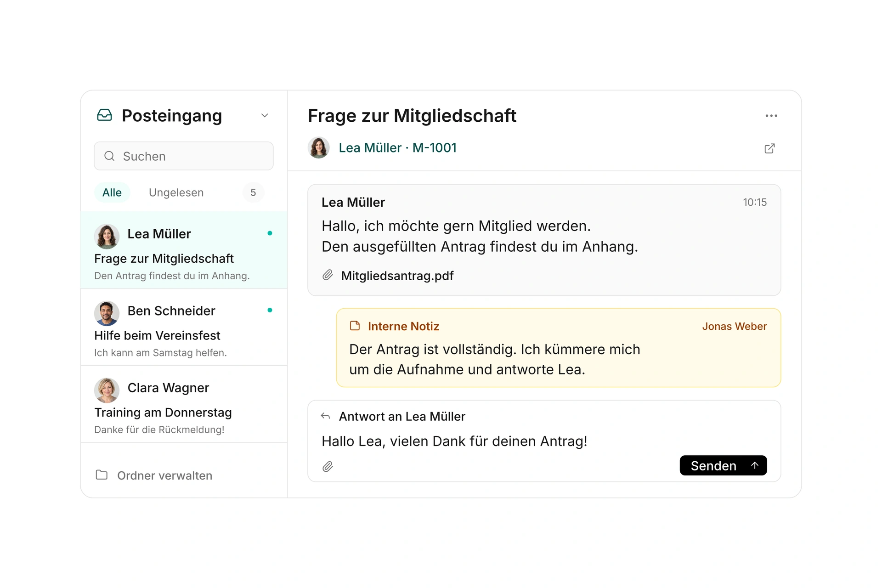The height and width of the screenshot is (588, 882).
Task: Click the preview Danke für die Rückmeldung!
Action: tap(159, 430)
